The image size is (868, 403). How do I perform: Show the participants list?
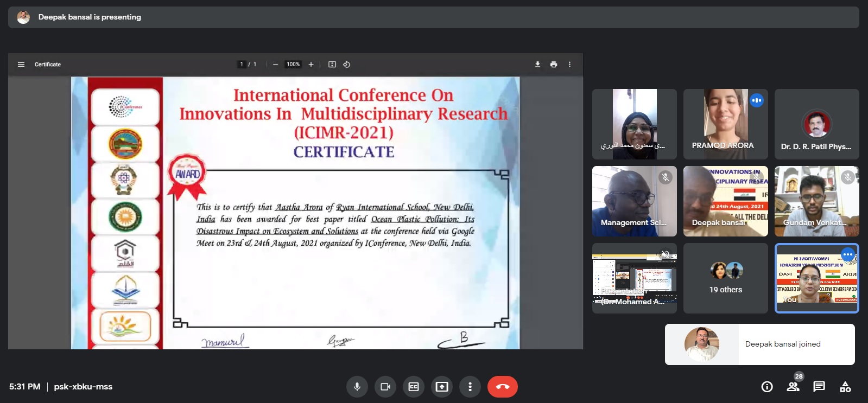tap(793, 387)
